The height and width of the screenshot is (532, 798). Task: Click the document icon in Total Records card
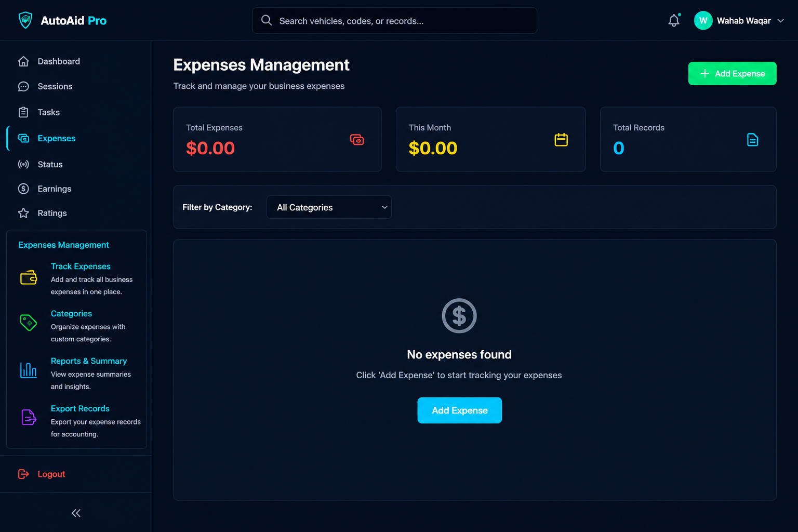click(x=752, y=140)
